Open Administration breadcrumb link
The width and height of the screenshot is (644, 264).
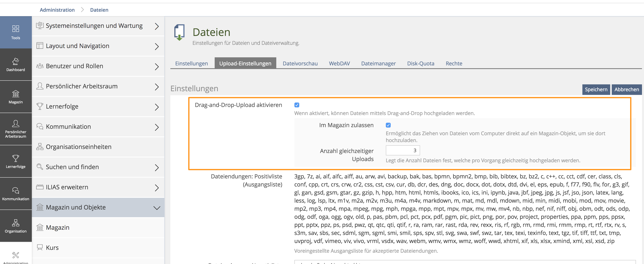point(57,10)
